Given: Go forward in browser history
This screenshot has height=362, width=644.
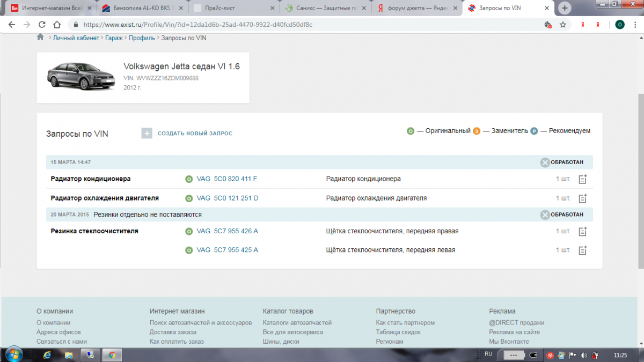Looking at the screenshot, I should tap(27, 25).
